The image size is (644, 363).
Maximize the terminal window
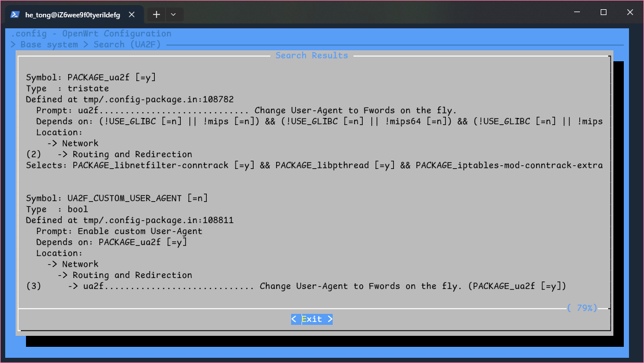point(603,12)
